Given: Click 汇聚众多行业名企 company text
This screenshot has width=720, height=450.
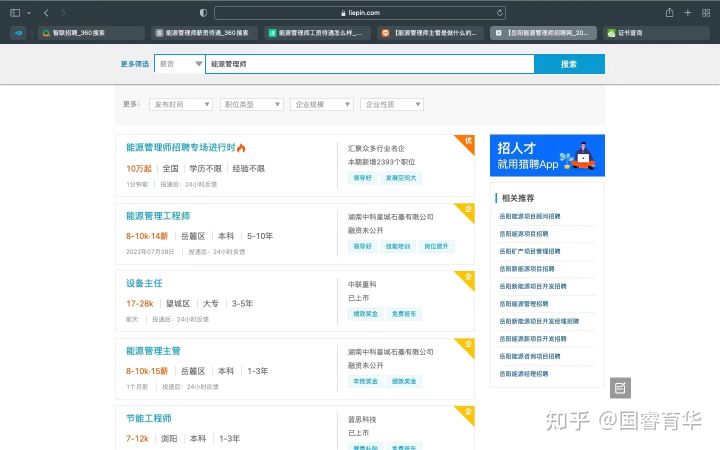Looking at the screenshot, I should click(376, 148).
